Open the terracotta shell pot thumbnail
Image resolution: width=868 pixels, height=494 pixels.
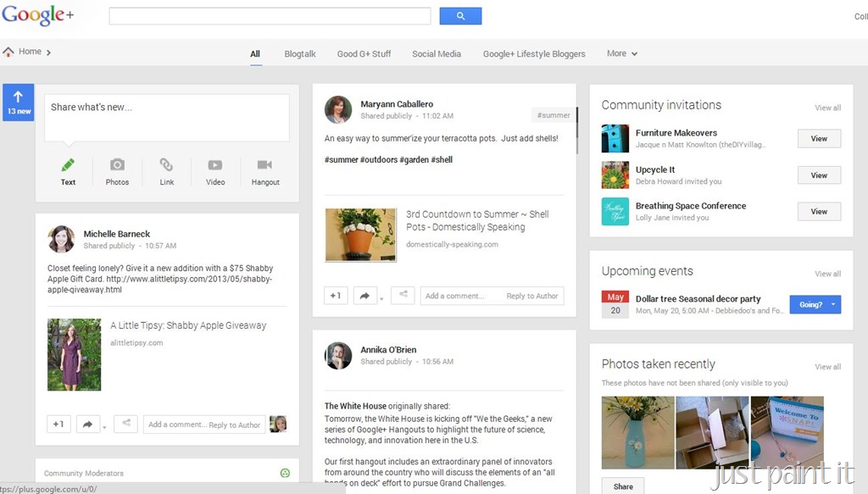(x=361, y=235)
